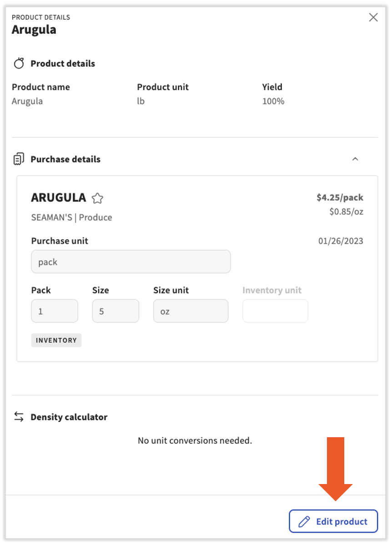Favorite ARUGULA using the star icon
Screen dimensions: 392x545
tap(97, 198)
